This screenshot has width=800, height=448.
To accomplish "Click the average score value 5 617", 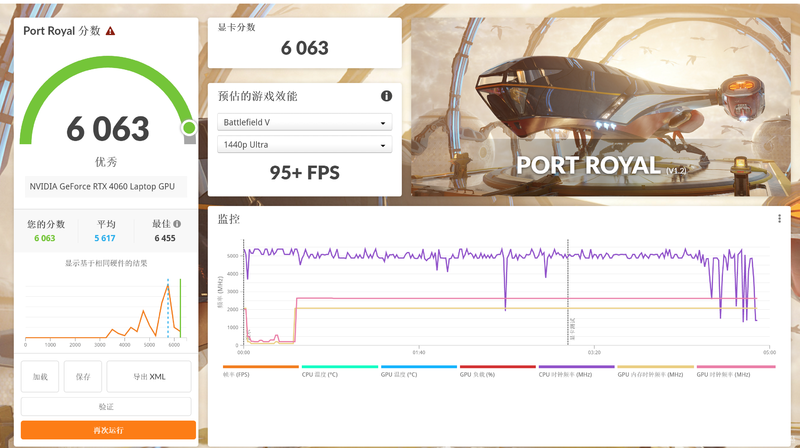I will tap(105, 238).
